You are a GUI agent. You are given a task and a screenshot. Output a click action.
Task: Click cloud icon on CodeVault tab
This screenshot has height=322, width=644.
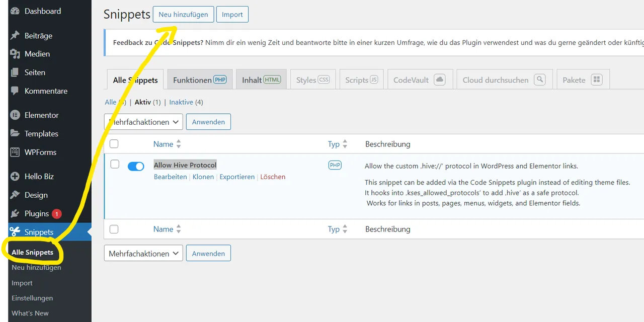[439, 79]
